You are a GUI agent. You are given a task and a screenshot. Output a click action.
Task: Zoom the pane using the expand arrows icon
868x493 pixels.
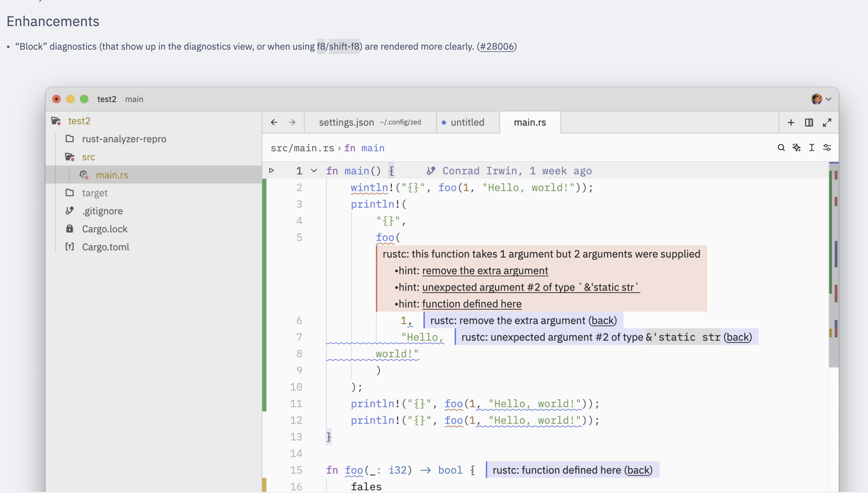pos(827,123)
